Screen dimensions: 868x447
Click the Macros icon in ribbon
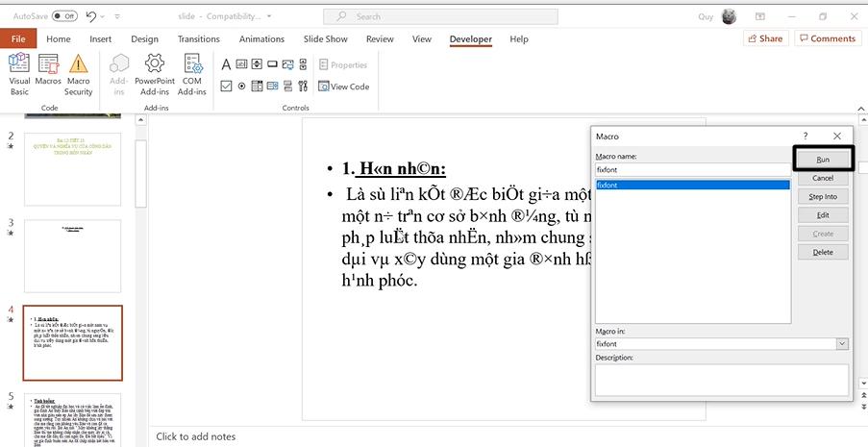(x=48, y=74)
